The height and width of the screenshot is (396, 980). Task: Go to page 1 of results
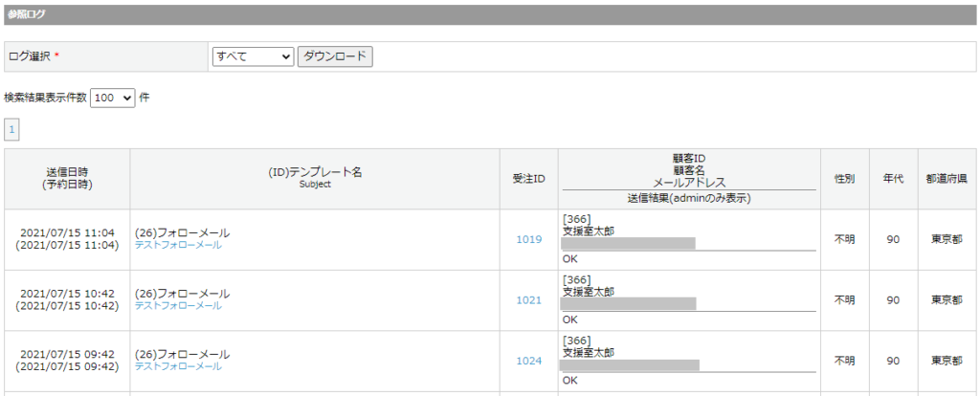click(11, 130)
